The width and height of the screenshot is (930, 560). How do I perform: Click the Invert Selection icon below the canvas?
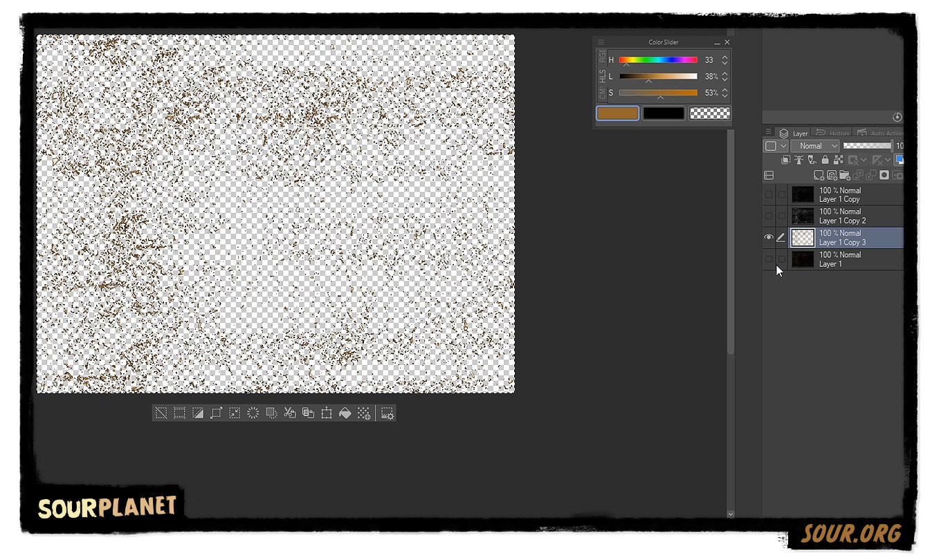tap(197, 413)
